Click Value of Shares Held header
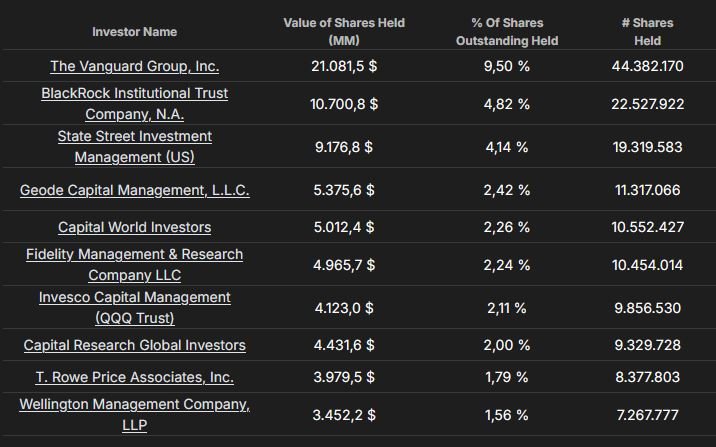 tap(344, 32)
